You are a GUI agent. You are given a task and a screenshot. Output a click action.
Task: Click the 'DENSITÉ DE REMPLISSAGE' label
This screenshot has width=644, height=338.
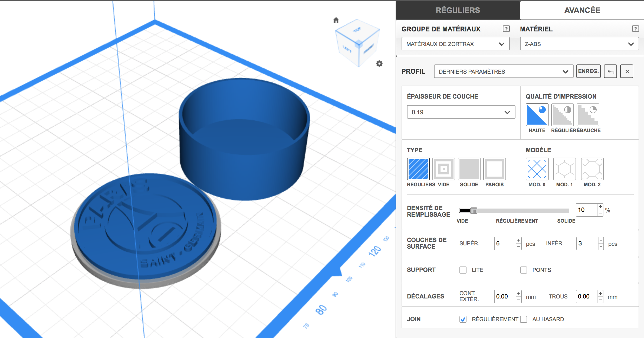point(429,211)
